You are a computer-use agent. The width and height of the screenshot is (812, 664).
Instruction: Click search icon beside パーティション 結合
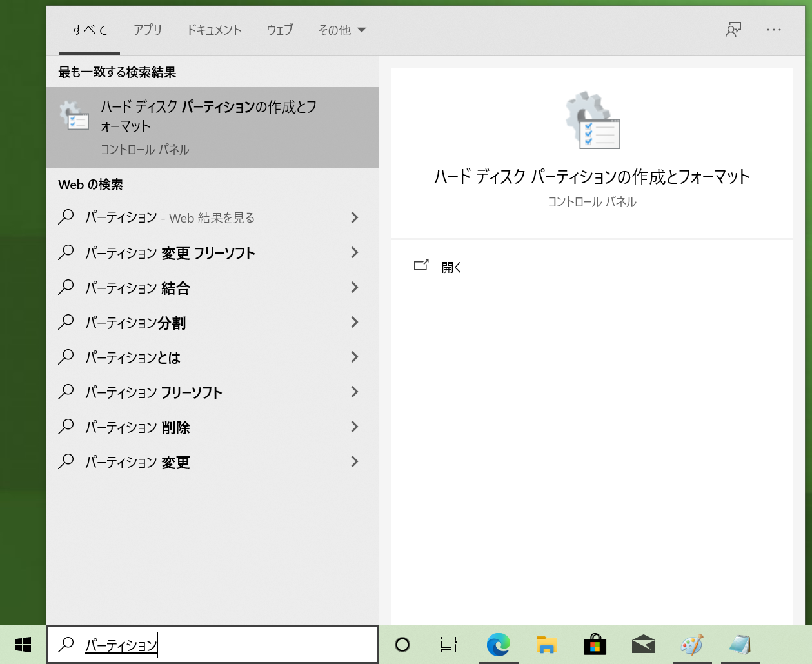[66, 287]
